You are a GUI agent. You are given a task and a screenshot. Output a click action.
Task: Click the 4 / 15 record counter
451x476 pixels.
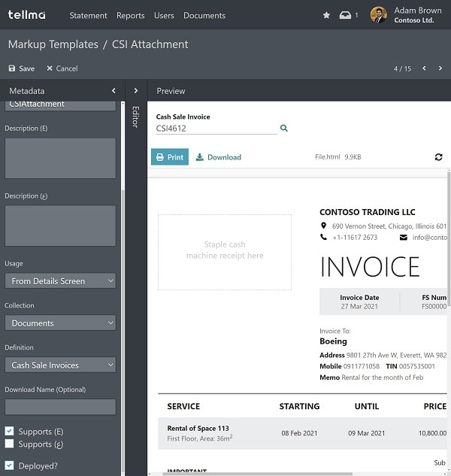402,68
